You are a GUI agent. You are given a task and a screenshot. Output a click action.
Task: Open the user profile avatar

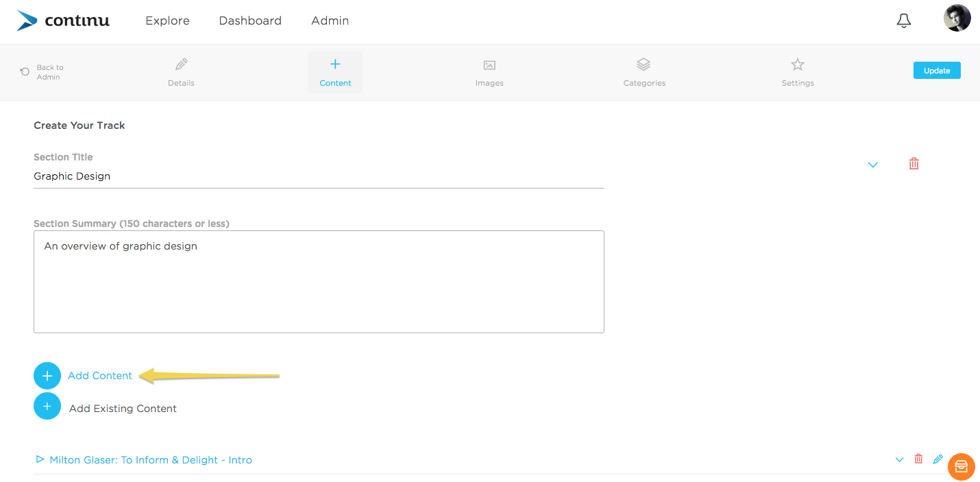point(957,19)
